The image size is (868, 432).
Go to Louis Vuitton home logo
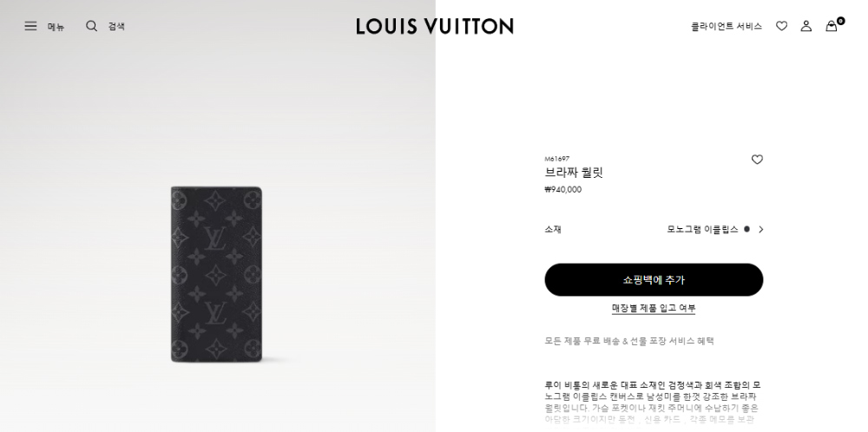[x=435, y=26]
